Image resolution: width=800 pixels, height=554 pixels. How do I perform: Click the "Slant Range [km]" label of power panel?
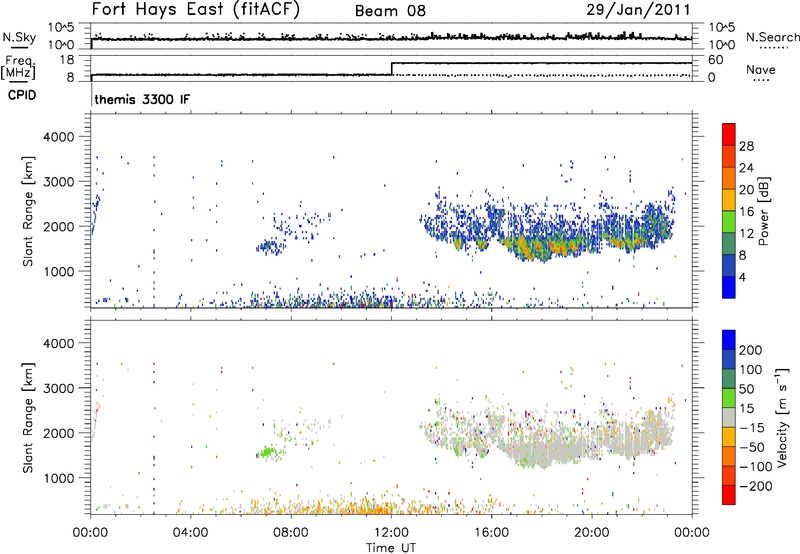tap(28, 211)
